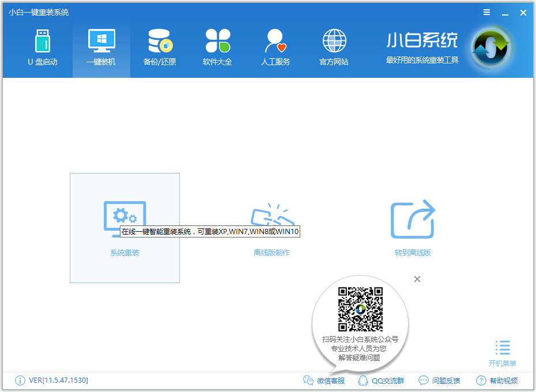
Task: Switch to the 一键装机 tab
Action: coord(101,48)
